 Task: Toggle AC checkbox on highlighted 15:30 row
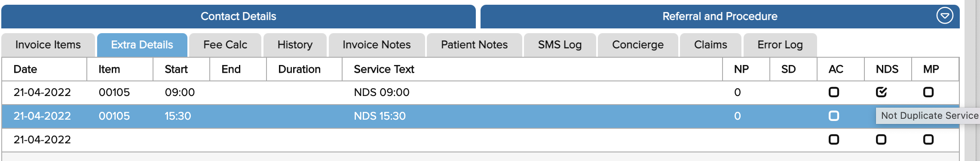pos(834,116)
